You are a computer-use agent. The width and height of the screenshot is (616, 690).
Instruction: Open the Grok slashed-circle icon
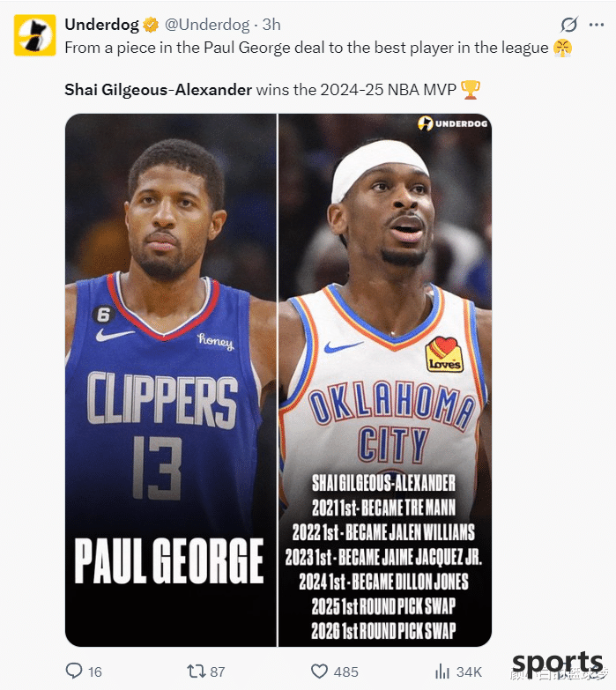[569, 25]
